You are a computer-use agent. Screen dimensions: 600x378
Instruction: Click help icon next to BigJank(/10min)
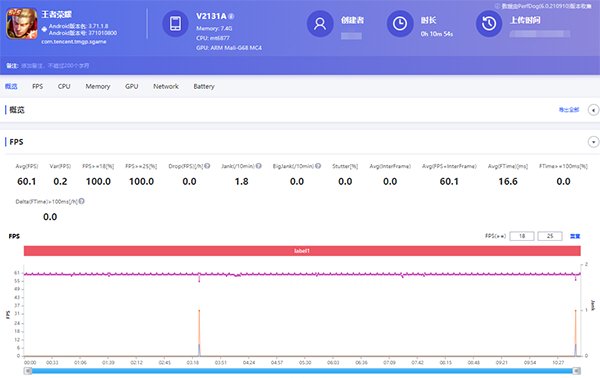click(318, 166)
